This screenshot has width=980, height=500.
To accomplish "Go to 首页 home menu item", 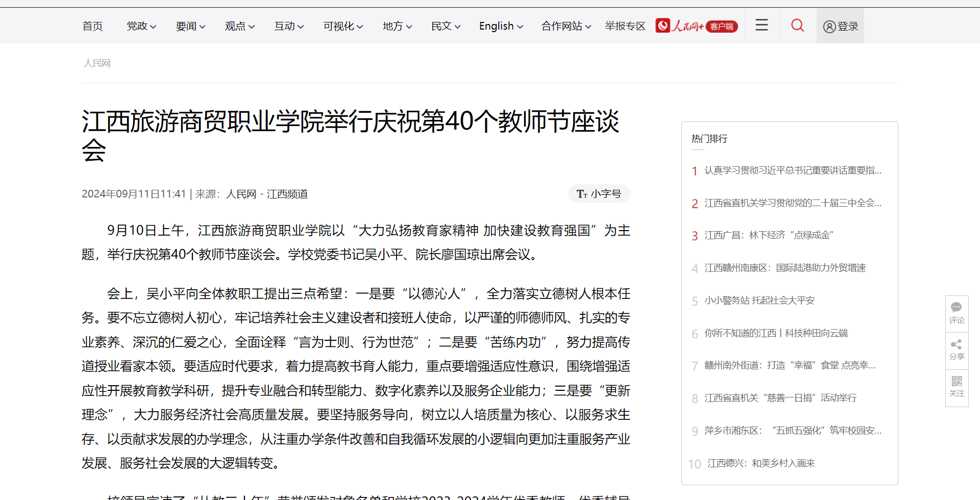I will [92, 26].
